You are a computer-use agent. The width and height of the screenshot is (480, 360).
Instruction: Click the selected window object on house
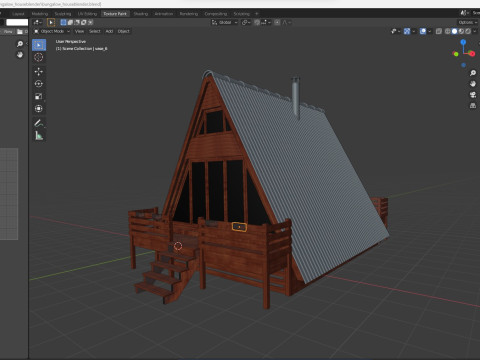(x=239, y=227)
